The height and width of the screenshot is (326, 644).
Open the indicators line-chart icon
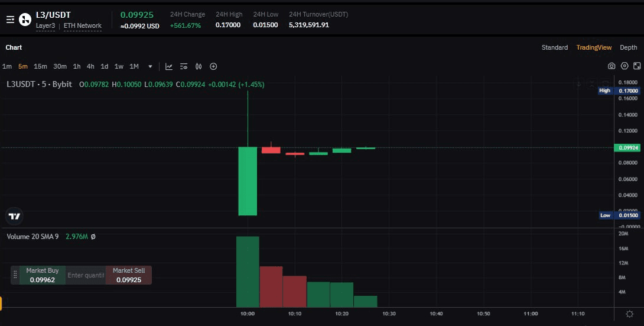[x=169, y=66]
